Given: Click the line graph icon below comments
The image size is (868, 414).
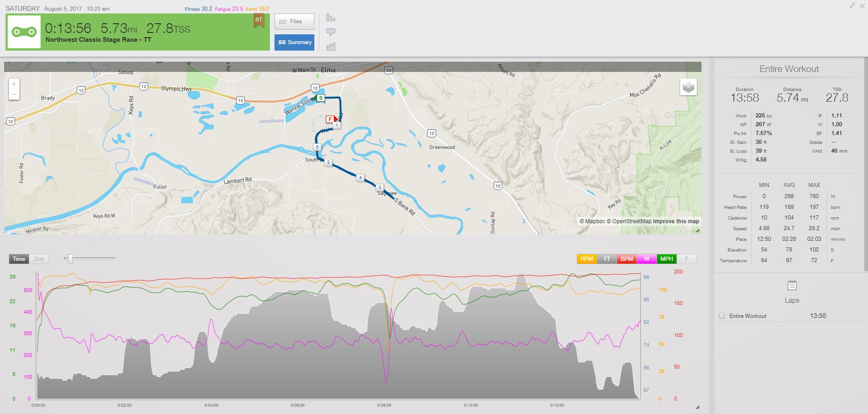Looking at the screenshot, I should [331, 46].
